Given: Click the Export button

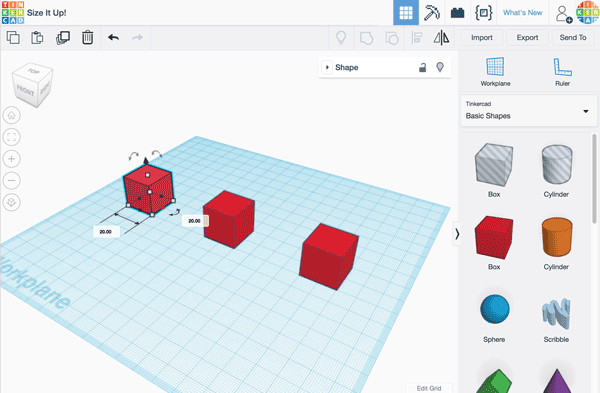Looking at the screenshot, I should click(527, 38).
